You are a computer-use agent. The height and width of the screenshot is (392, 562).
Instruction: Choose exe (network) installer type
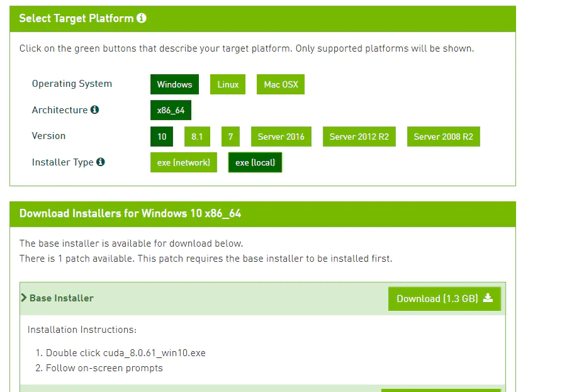click(x=184, y=162)
